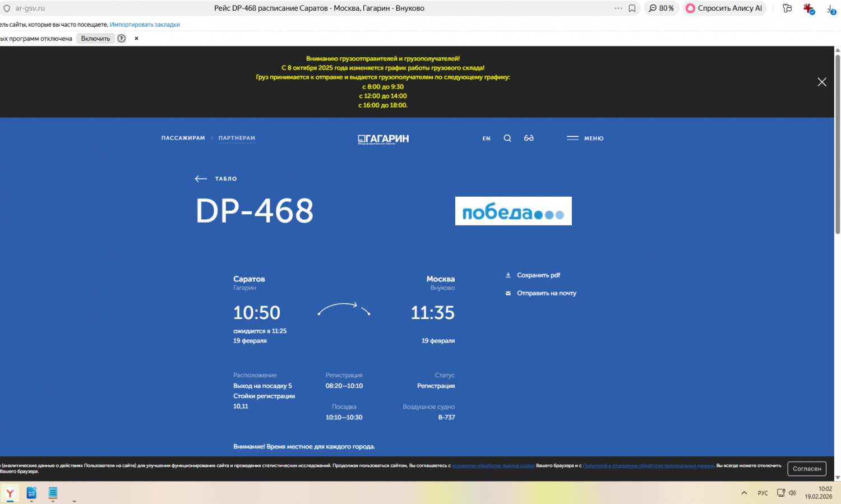Select the ПАРТНЕРАМ section

tap(237, 138)
